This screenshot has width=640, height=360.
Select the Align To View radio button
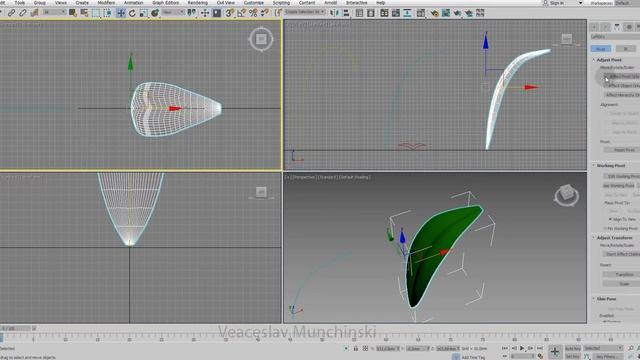[x=611, y=219]
